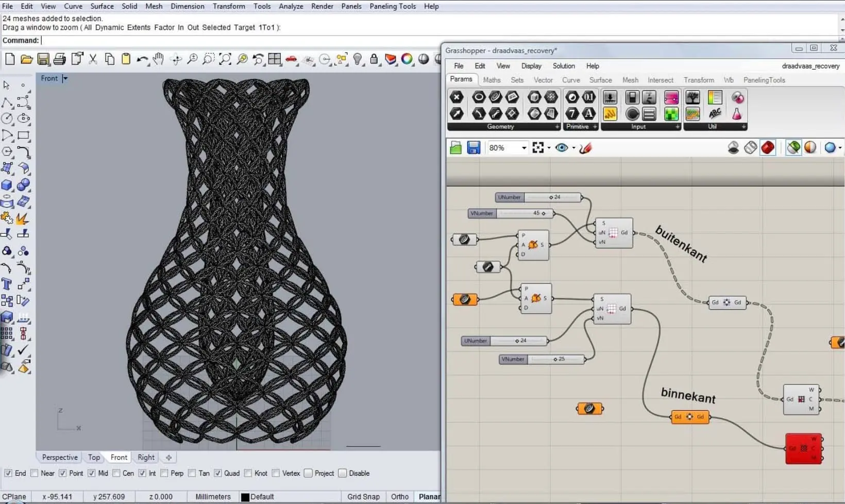Open dropdown arrow next to zoom extents icon

549,148
